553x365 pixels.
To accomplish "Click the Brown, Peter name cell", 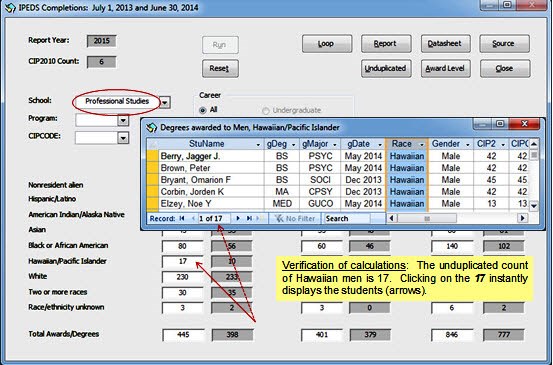I will 211,168.
